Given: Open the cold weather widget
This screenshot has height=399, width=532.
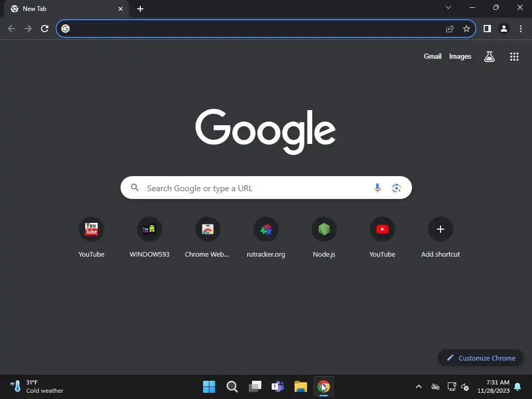Looking at the screenshot, I should 37,387.
